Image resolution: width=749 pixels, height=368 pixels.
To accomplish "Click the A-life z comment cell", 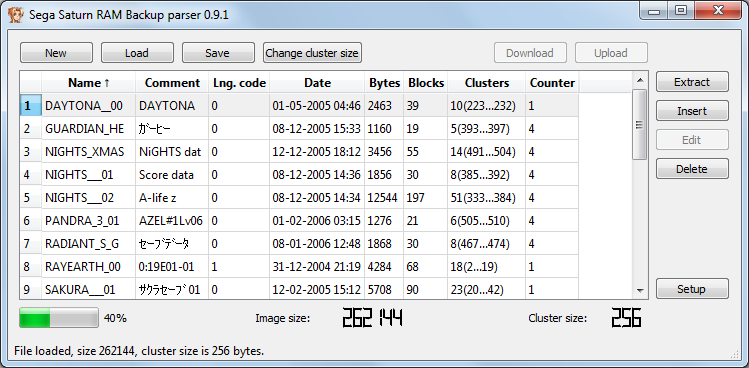I will pos(172,197).
